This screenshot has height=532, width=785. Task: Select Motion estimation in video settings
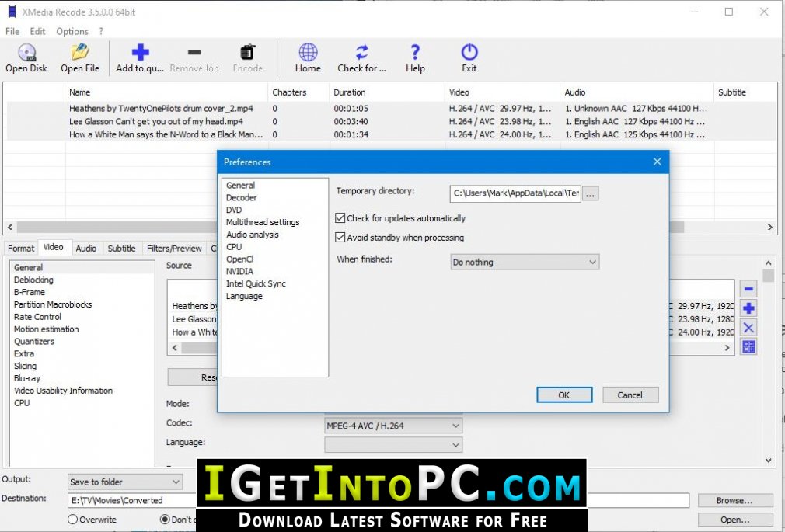tap(46, 329)
